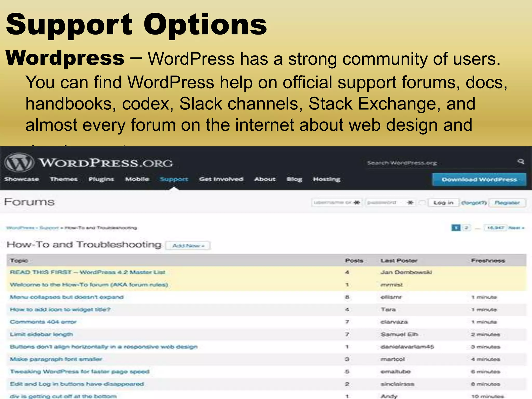
Task: Open Limit sidebar length topic
Action: click(41, 334)
